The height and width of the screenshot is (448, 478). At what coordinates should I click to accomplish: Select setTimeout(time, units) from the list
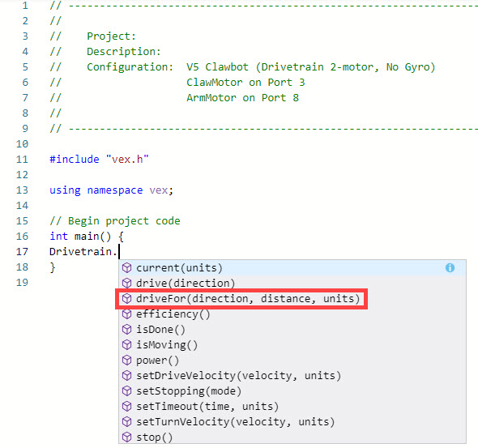(x=292, y=407)
